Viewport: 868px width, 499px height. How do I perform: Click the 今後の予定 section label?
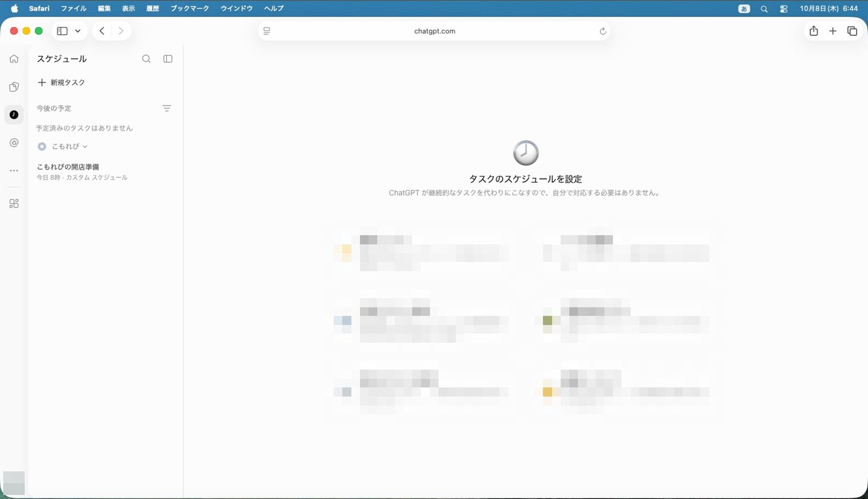54,108
